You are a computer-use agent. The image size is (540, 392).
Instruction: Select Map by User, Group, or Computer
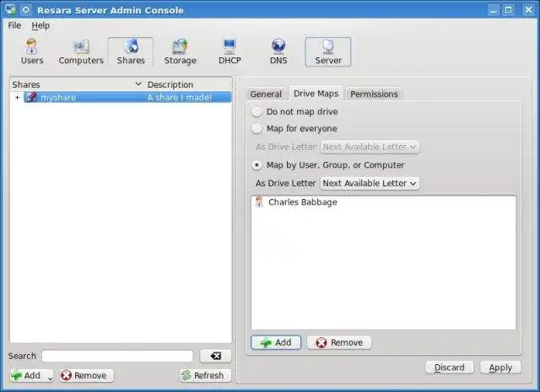pyautogui.click(x=256, y=165)
